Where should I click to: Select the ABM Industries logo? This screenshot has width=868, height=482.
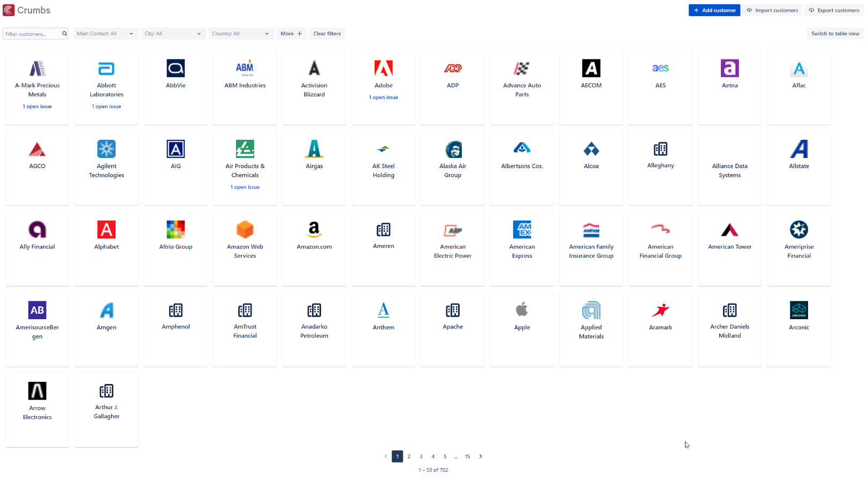(245, 69)
